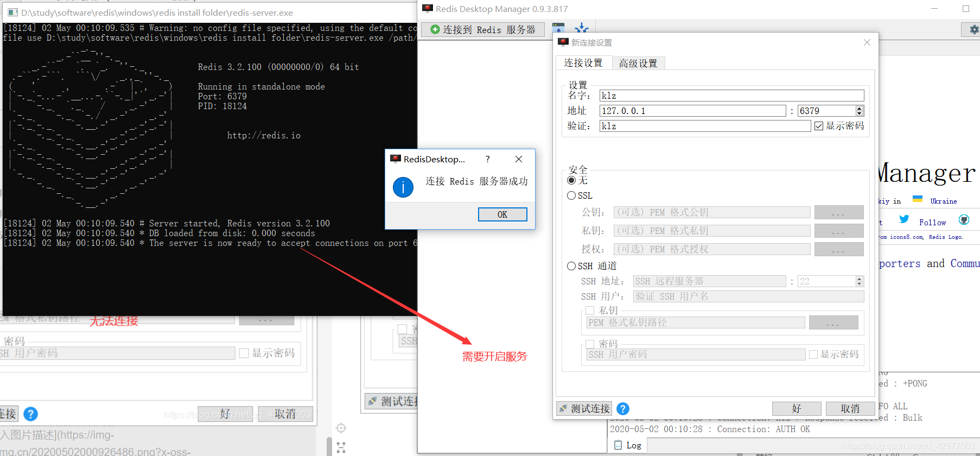Click the Twitter bird icon
The image size is (980, 456).
[x=904, y=219]
